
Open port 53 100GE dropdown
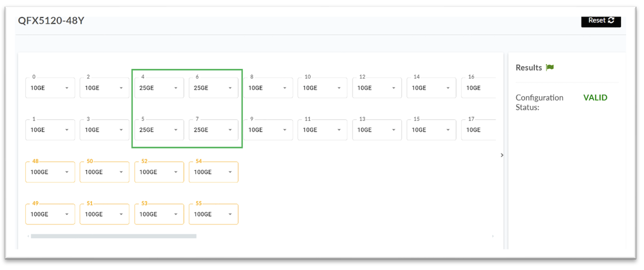[159, 214]
